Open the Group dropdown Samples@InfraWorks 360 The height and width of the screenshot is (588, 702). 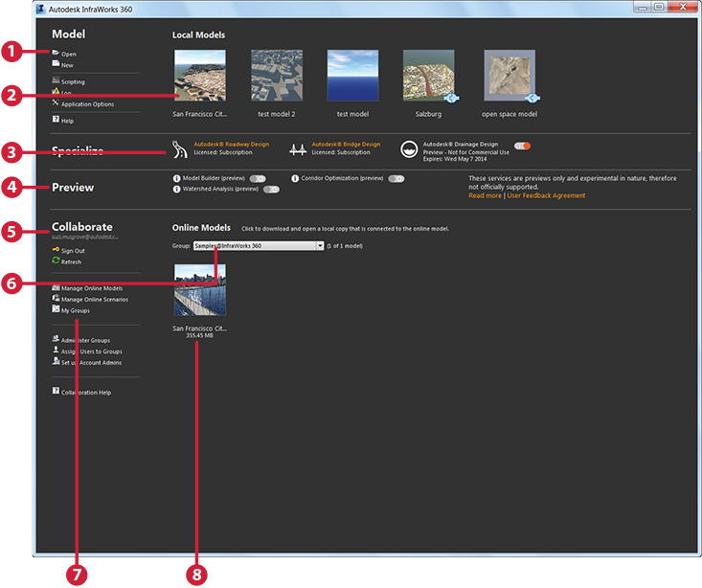(x=259, y=246)
